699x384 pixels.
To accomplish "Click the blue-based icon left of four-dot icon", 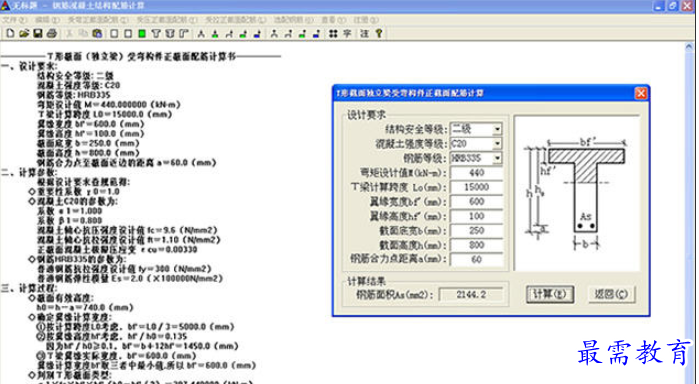I will click(316, 33).
